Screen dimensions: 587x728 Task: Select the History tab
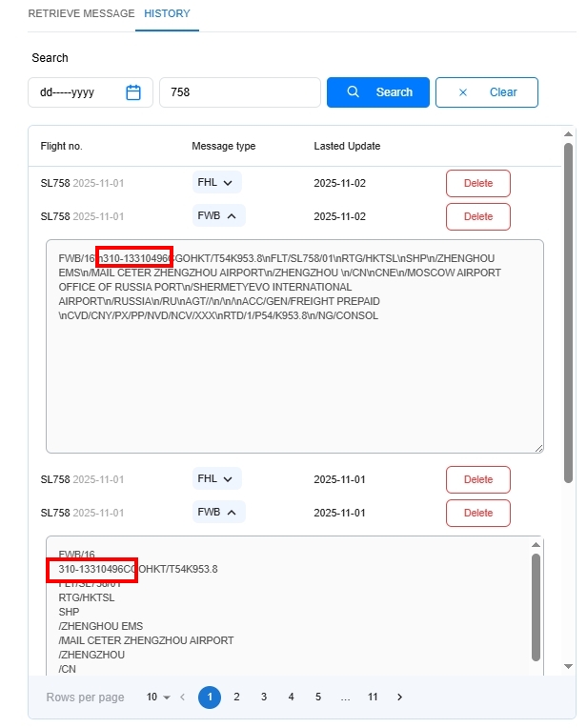167,14
